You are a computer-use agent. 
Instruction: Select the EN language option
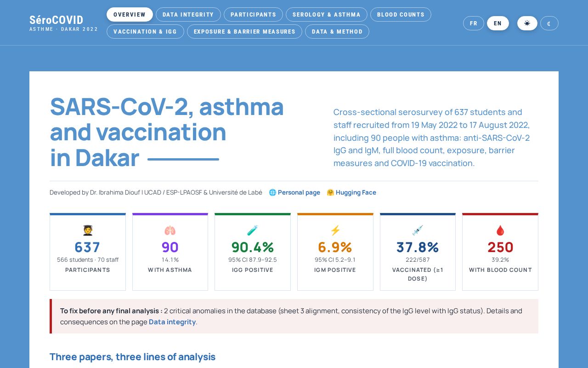[x=498, y=23]
